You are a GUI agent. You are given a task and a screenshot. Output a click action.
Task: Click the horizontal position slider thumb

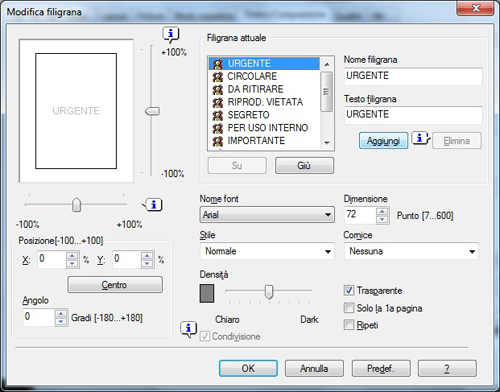tap(77, 204)
